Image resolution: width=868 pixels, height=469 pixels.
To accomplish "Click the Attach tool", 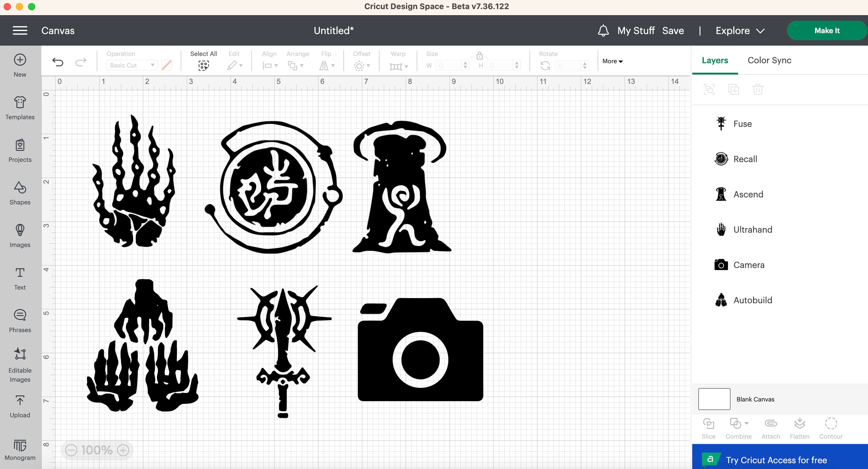I will [771, 428].
